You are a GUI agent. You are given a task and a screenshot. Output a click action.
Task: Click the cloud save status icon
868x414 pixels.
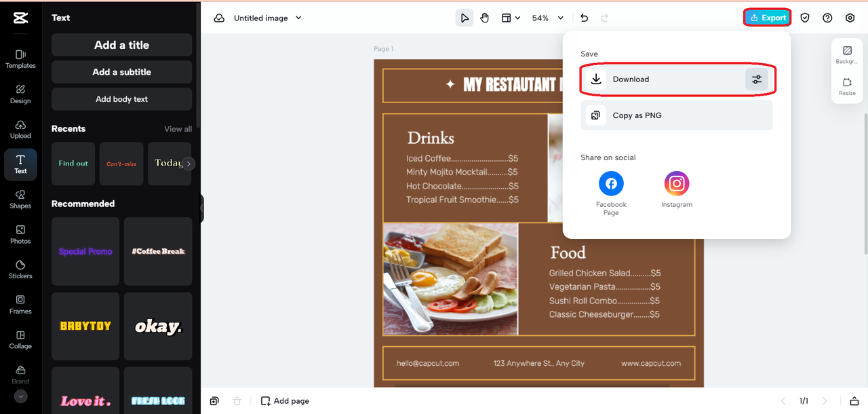pos(219,18)
